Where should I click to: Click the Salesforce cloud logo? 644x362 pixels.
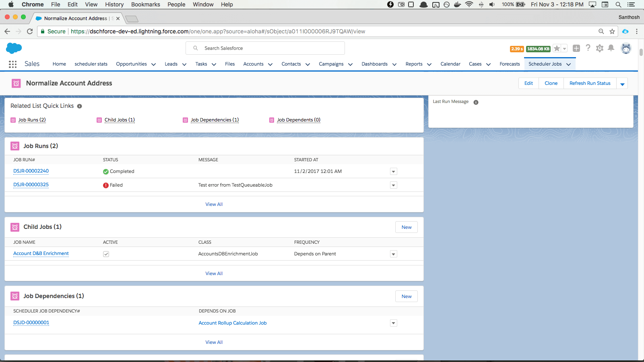click(x=14, y=48)
